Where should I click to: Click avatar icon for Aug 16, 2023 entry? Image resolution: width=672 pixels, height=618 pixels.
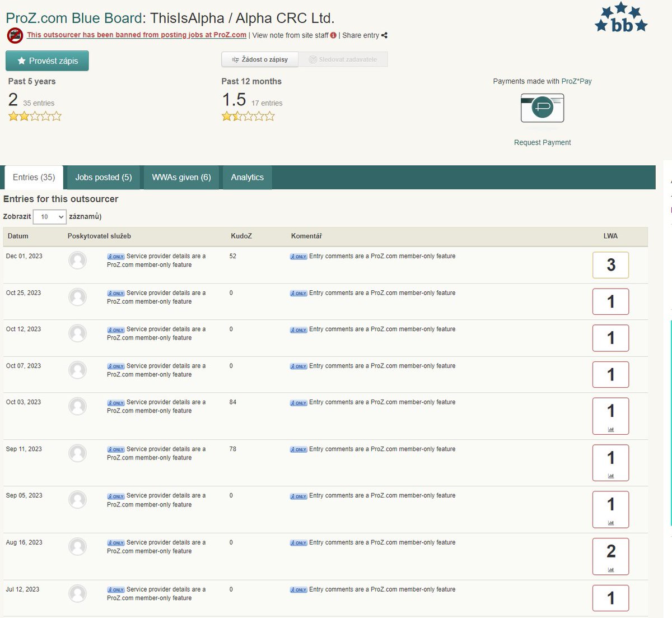tap(77, 547)
